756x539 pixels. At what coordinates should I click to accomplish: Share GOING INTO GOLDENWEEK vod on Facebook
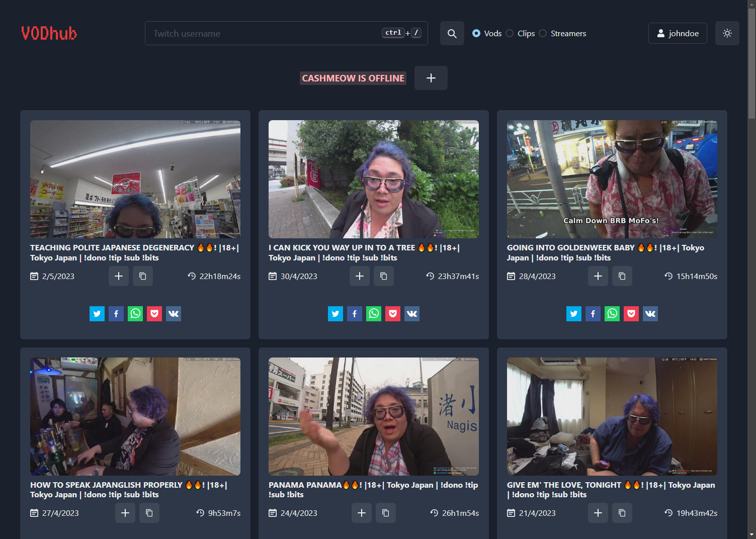(593, 314)
